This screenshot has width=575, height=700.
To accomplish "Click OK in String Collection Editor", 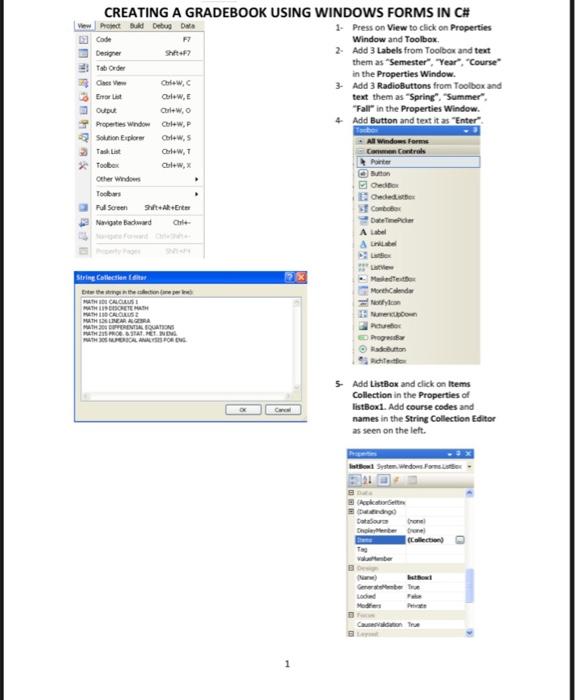I will [243, 410].
